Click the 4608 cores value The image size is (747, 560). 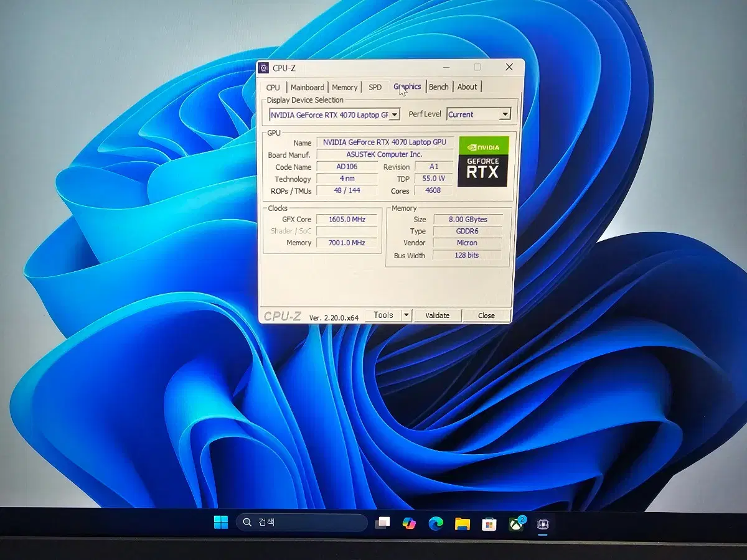[434, 190]
